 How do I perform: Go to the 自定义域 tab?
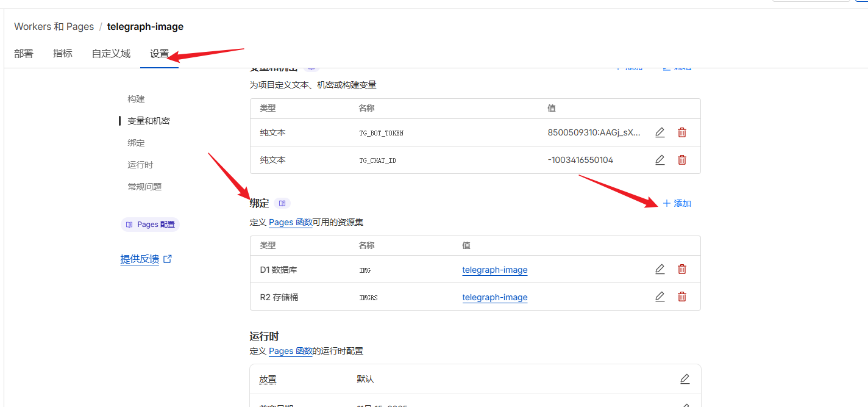pyautogui.click(x=111, y=54)
